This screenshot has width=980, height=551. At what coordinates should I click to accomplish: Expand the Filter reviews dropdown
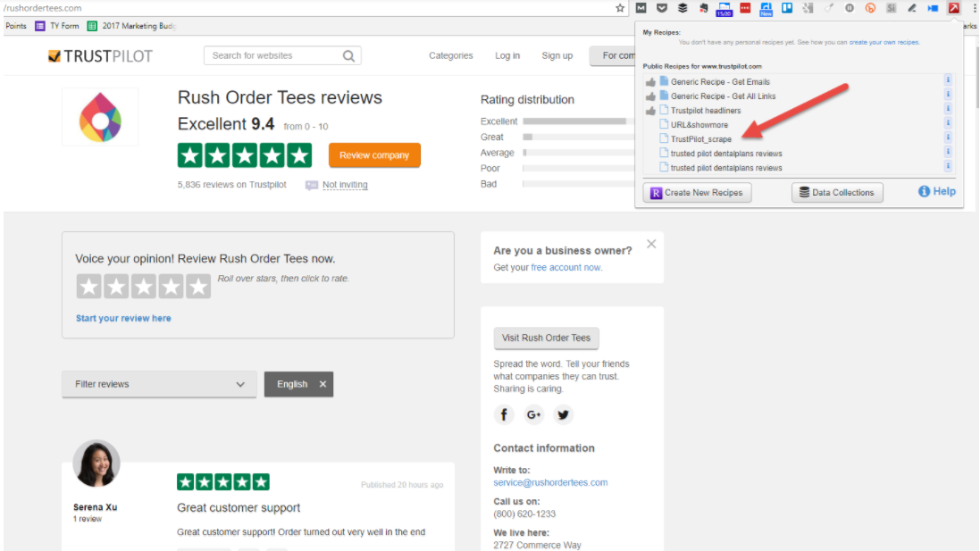pos(159,384)
